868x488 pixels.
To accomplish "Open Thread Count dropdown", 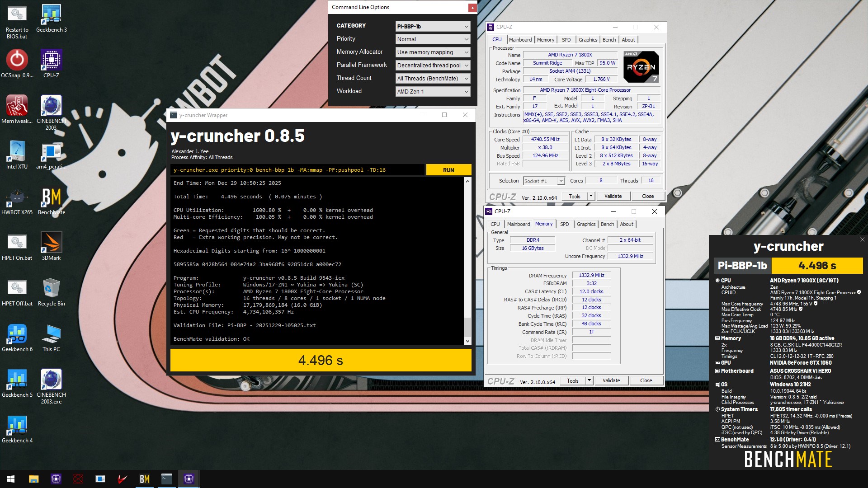I will pyautogui.click(x=433, y=79).
